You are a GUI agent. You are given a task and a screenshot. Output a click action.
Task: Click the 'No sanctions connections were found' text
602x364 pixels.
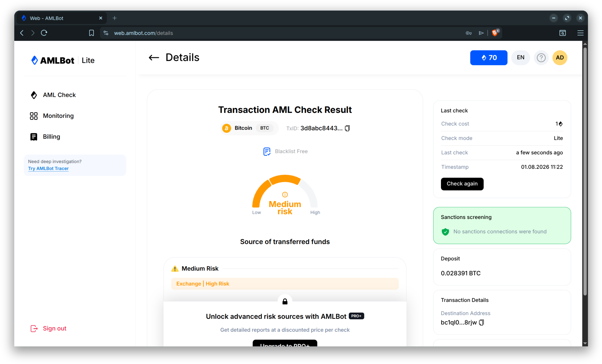(x=500, y=232)
